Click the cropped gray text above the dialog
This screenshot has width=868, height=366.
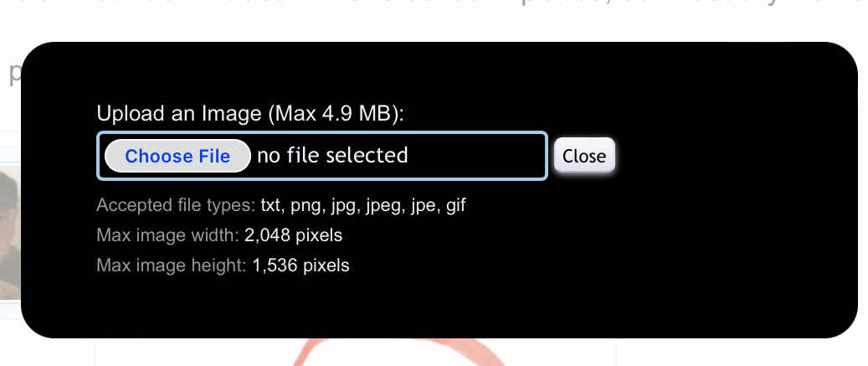coord(434,8)
